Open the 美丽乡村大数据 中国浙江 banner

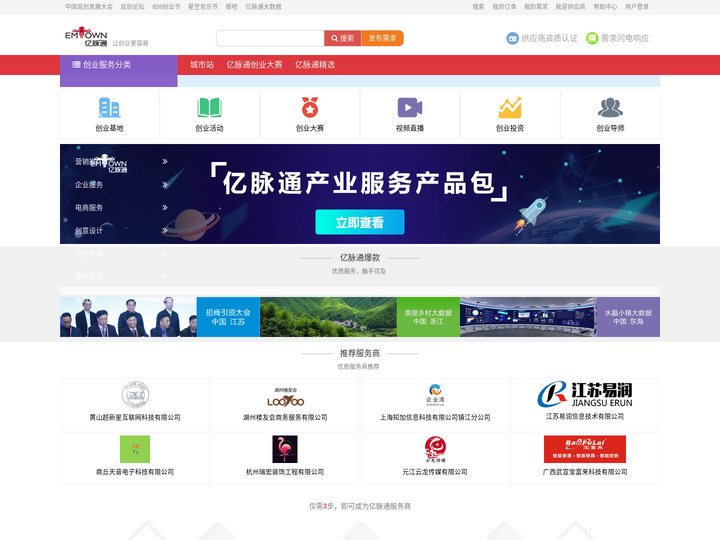360,317
